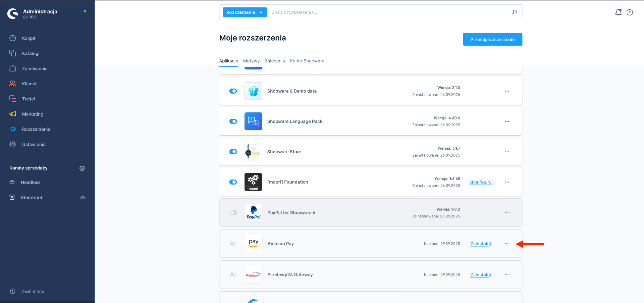Open Kokpit dashboard in sidebar
The image size is (644, 303).
(x=29, y=38)
